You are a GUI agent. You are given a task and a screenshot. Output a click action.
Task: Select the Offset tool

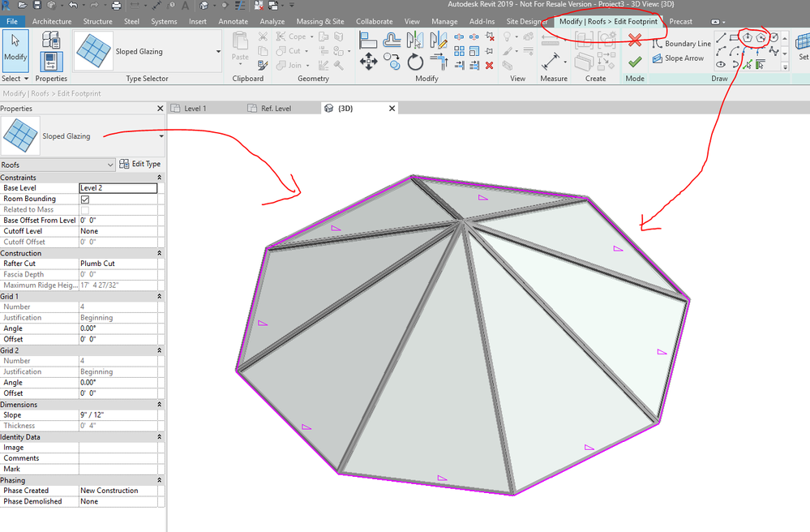392,41
